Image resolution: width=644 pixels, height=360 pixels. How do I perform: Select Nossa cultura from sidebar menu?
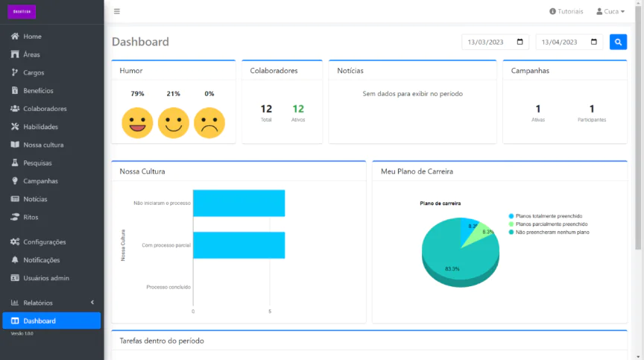point(43,145)
